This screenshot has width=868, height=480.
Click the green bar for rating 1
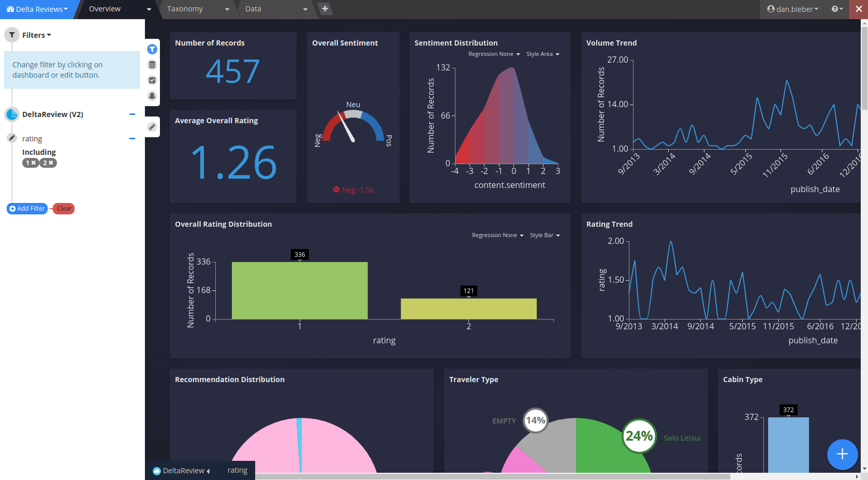click(x=300, y=290)
